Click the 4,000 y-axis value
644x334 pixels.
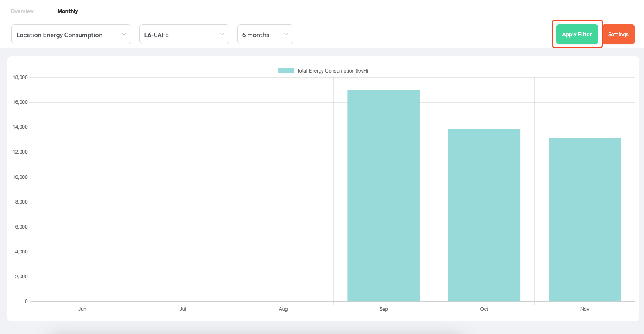22,252
